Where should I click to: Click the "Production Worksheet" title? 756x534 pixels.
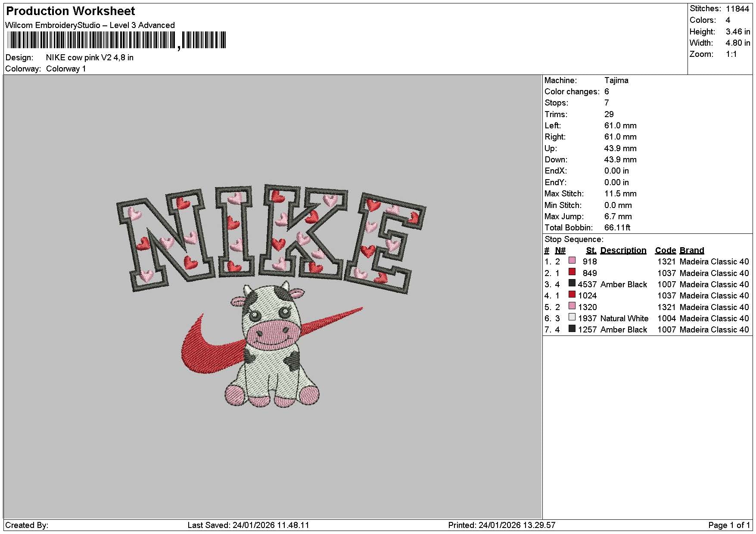(71, 11)
